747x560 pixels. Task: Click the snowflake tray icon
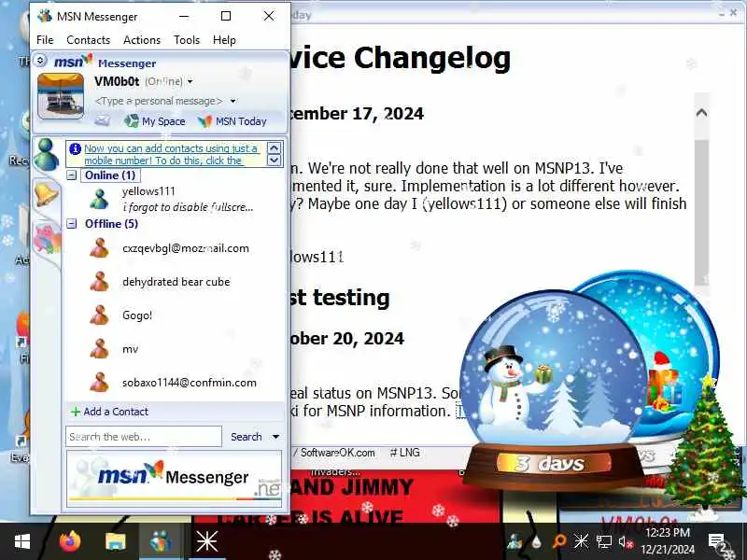click(581, 541)
